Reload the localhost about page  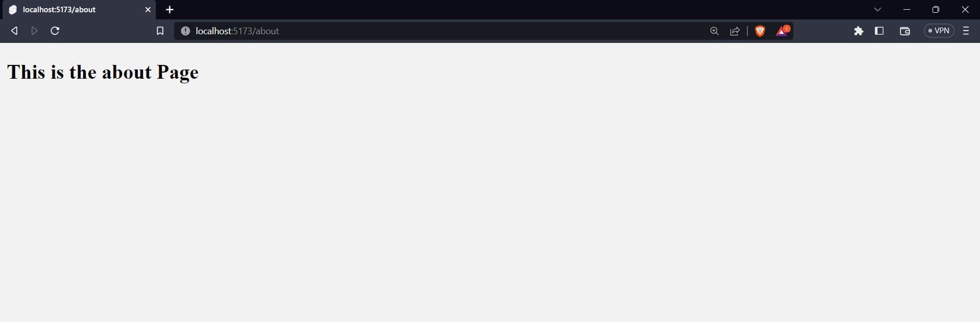coord(55,31)
